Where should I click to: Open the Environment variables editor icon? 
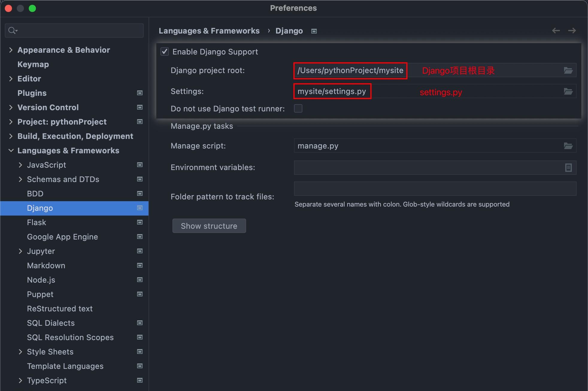tap(568, 168)
